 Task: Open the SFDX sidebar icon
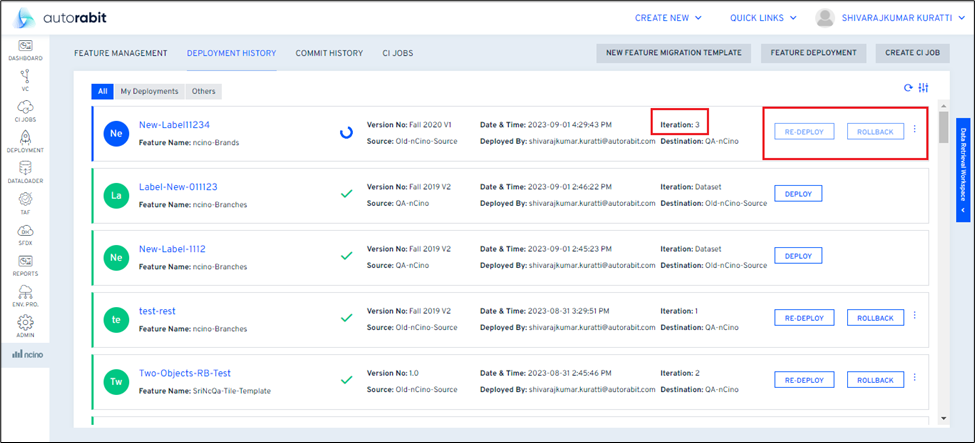[x=25, y=233]
